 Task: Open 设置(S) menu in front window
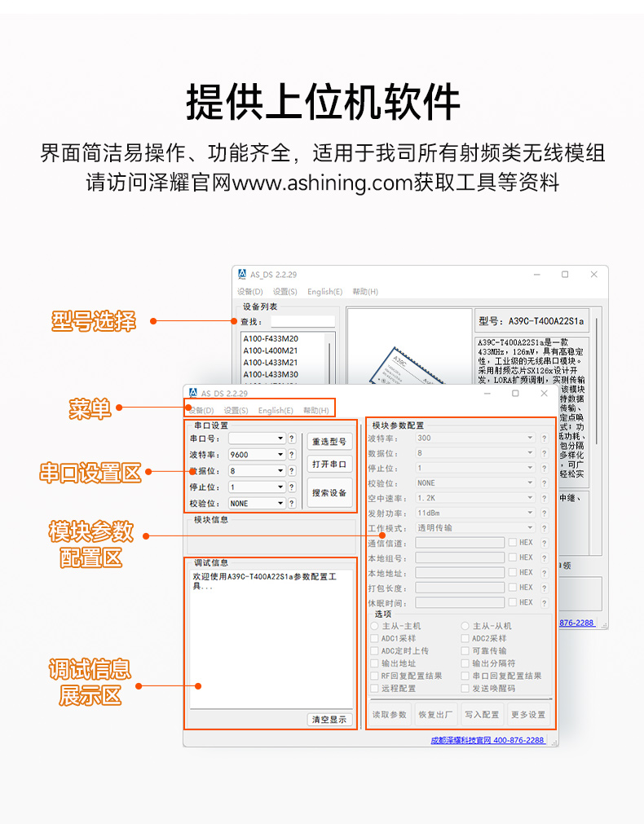tap(236, 411)
